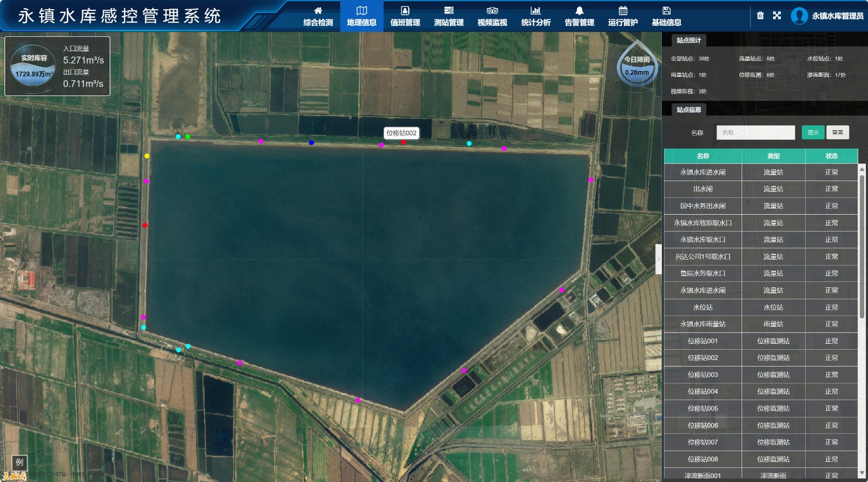868x482 pixels.
Task: Select the 位移站005 row
Action: point(761,409)
